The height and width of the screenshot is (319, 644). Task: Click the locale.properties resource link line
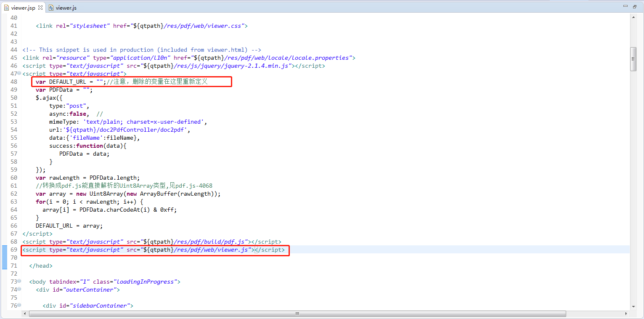click(x=189, y=58)
